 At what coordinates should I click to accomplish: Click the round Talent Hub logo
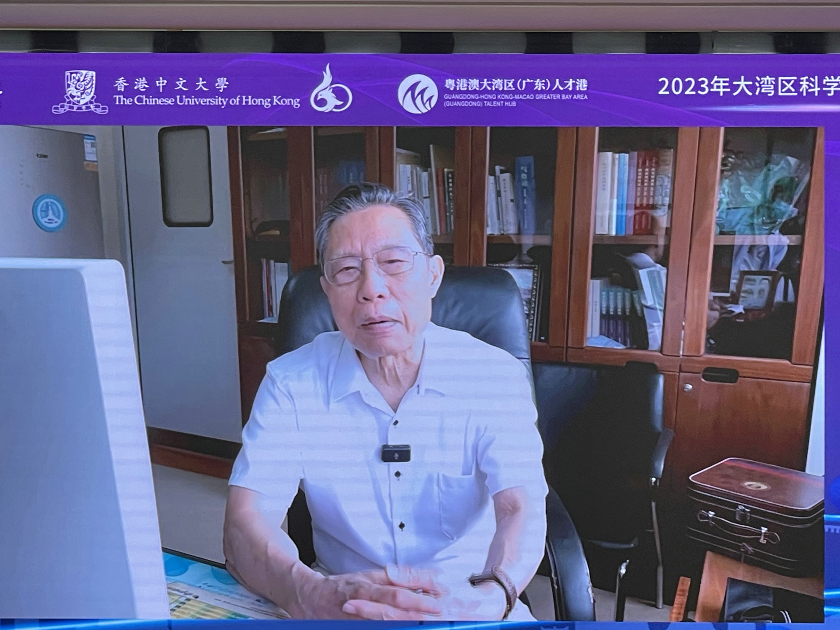pyautogui.click(x=417, y=93)
